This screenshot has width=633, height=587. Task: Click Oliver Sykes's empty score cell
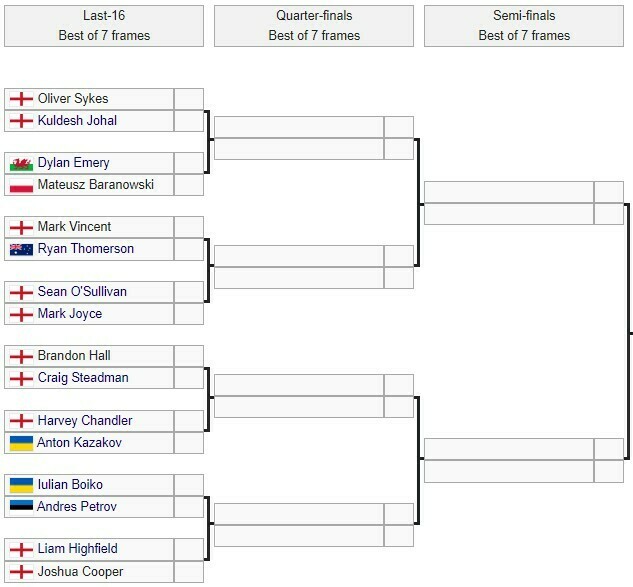click(x=189, y=99)
